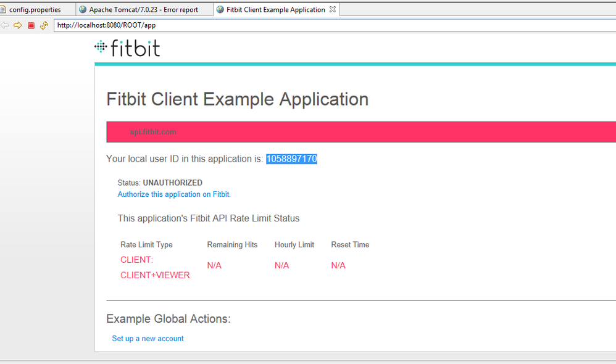Refresh the page with the reload icon
This screenshot has width=616, height=364.
coord(44,25)
